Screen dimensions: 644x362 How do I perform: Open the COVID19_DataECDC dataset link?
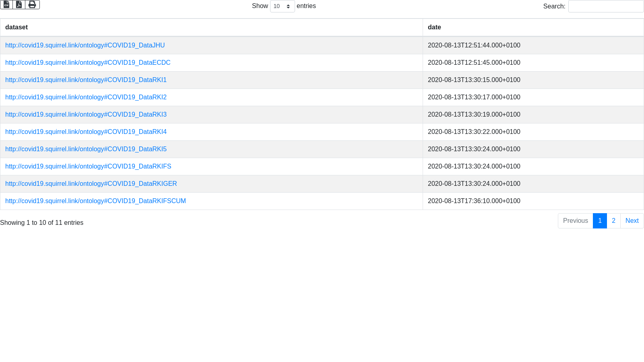coord(88,63)
